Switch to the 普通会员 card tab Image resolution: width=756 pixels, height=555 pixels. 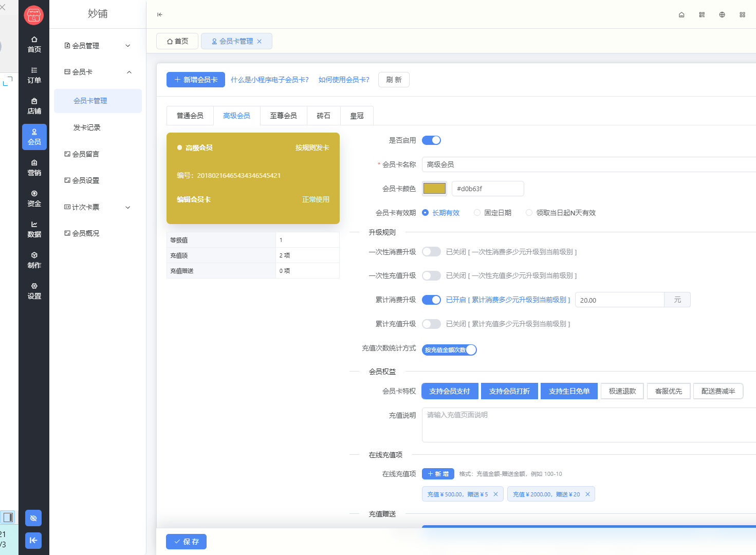pyautogui.click(x=190, y=116)
